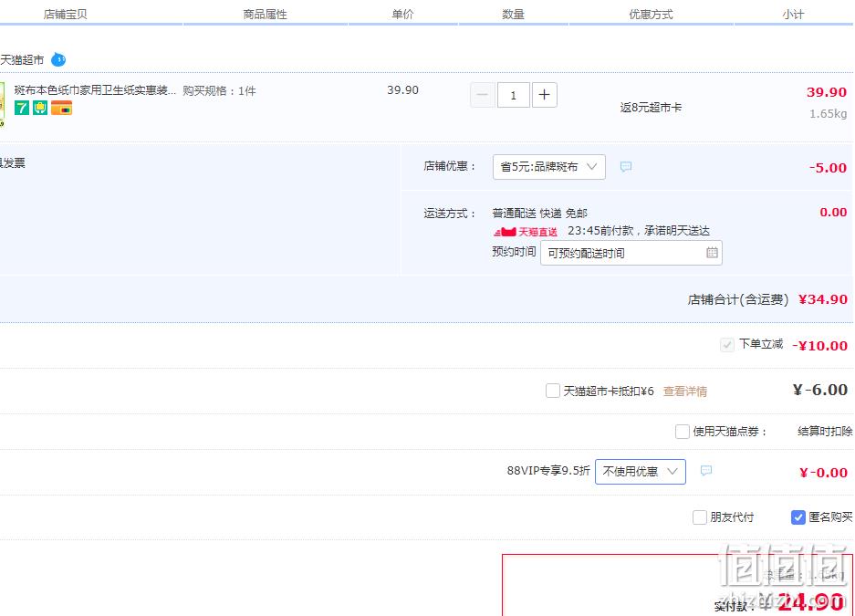Open the 查看详情 link

click(x=685, y=392)
